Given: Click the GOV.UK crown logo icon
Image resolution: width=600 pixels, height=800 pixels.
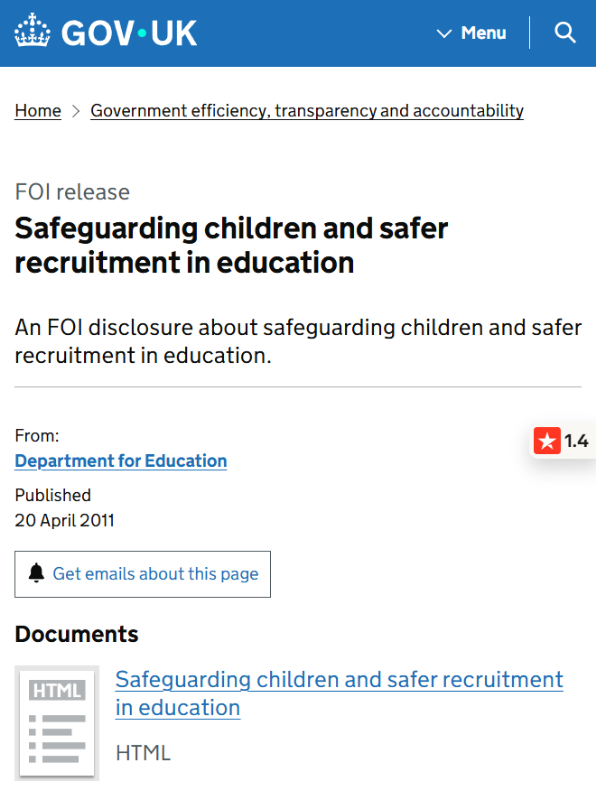Looking at the screenshot, I should 33,31.
